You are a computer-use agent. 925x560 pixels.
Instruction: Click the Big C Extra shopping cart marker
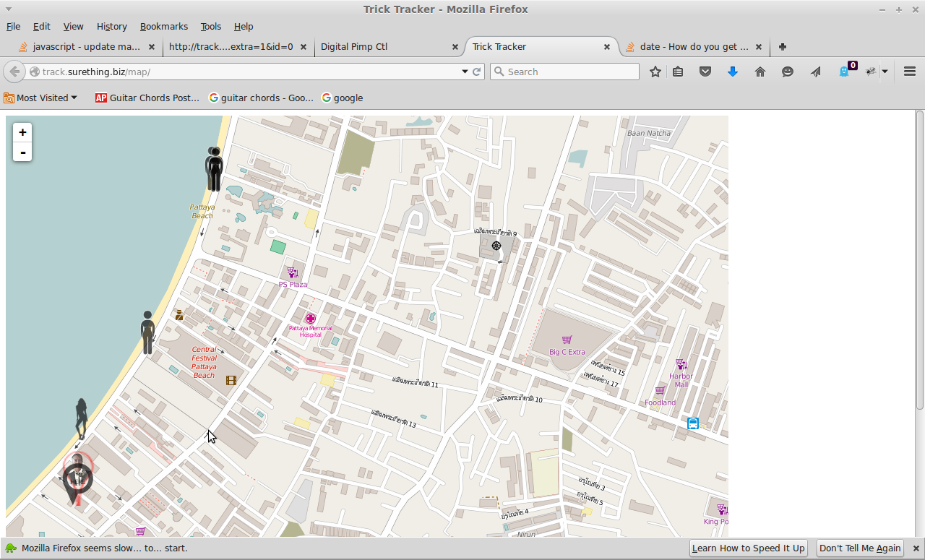click(567, 340)
